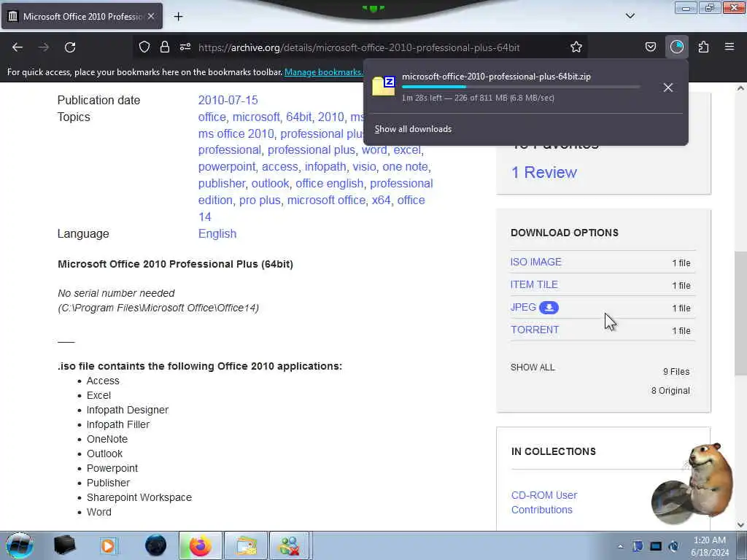Open the English language link
747x560 pixels.
[217, 233]
